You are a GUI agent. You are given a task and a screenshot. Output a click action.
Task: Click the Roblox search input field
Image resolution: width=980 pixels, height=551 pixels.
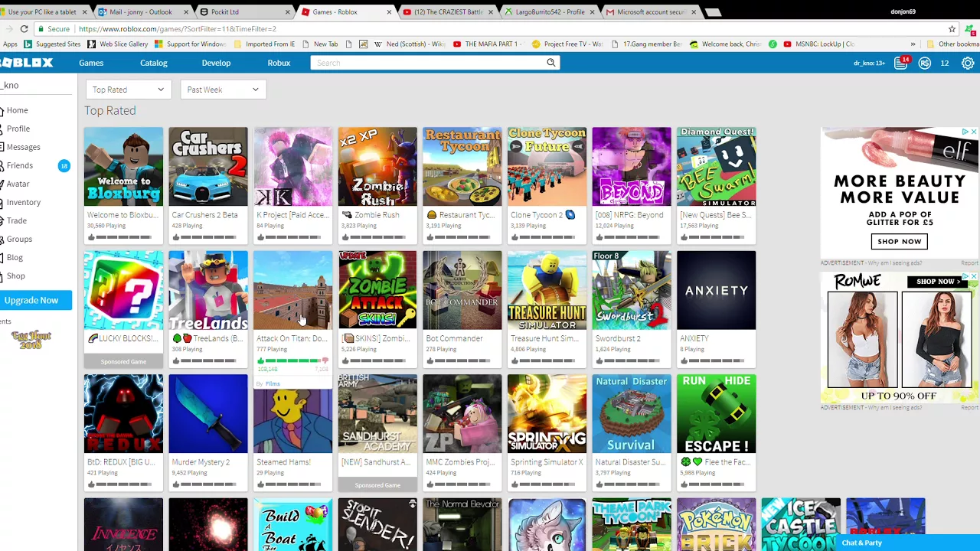427,63
